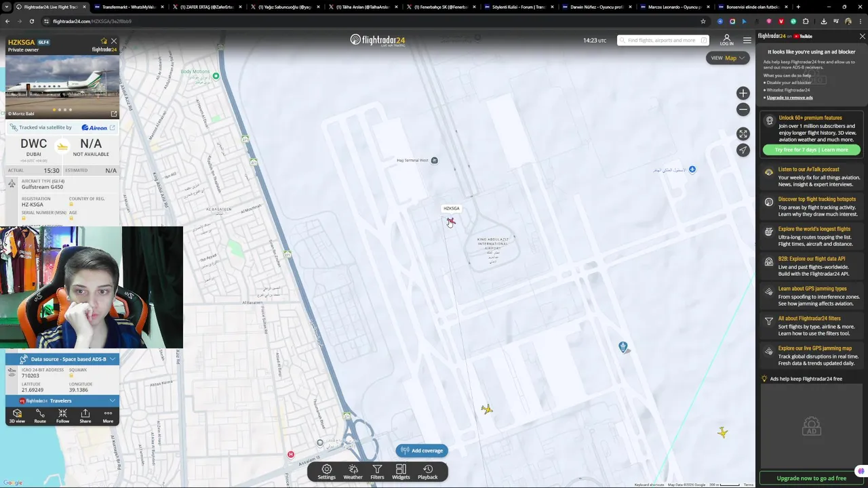The image size is (868, 488).
Task: Open Discover top flight tracking hotspots
Action: (x=812, y=207)
